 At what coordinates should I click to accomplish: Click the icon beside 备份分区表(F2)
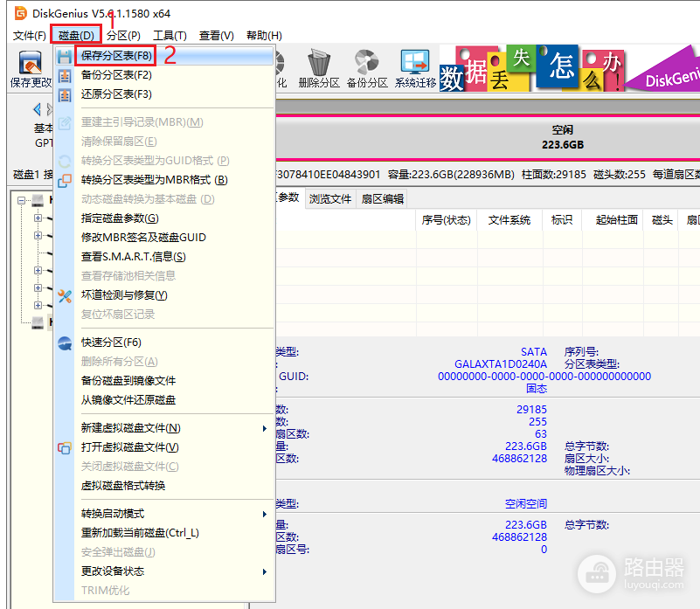pos(65,75)
